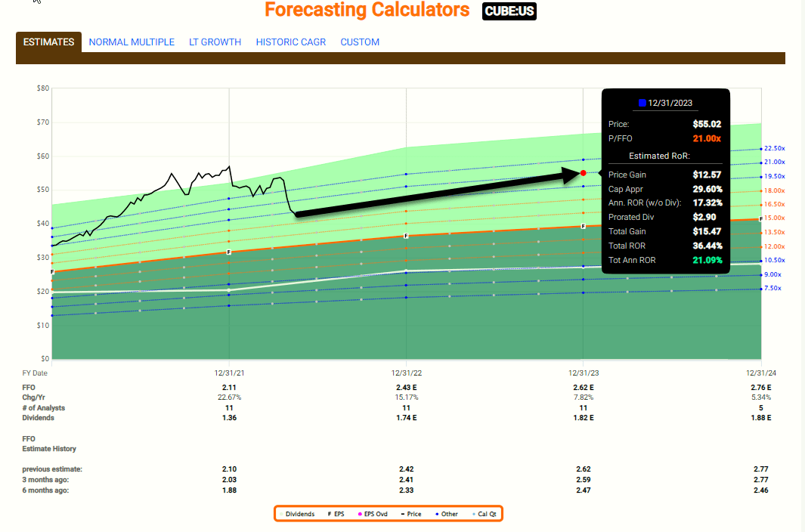Image resolution: width=805 pixels, height=532 pixels.
Task: Click the Forecasting Calculators heading
Action: [367, 10]
